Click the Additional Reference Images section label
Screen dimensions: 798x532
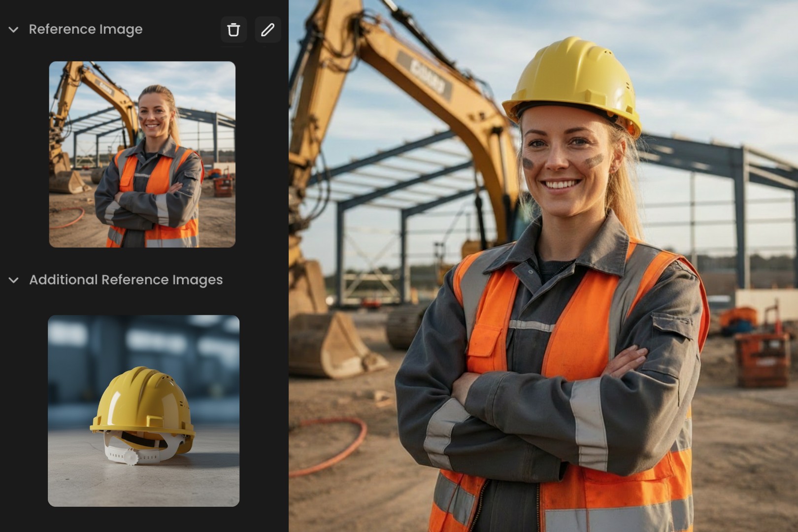pos(125,280)
